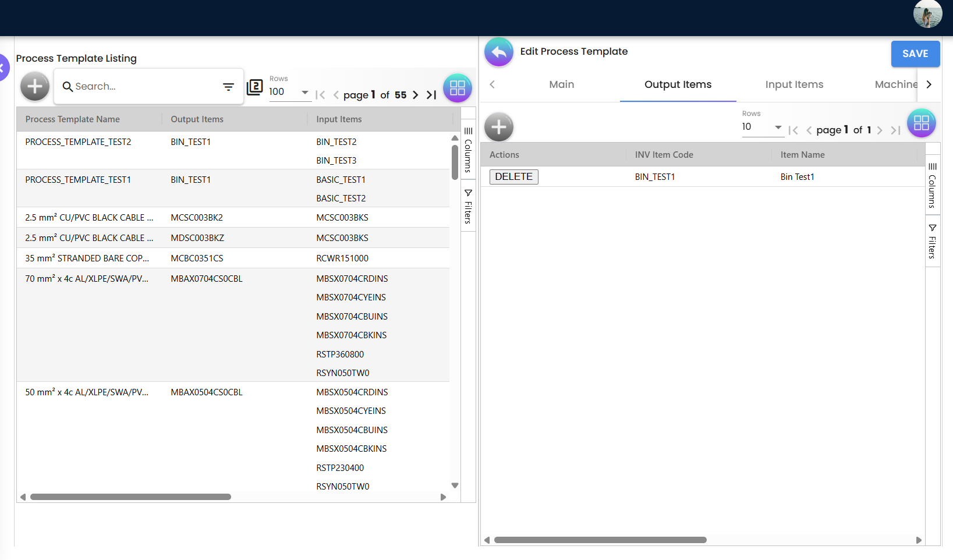Open the Filters panel of the Output Items table
The height and width of the screenshot is (560, 953).
pyautogui.click(x=932, y=240)
